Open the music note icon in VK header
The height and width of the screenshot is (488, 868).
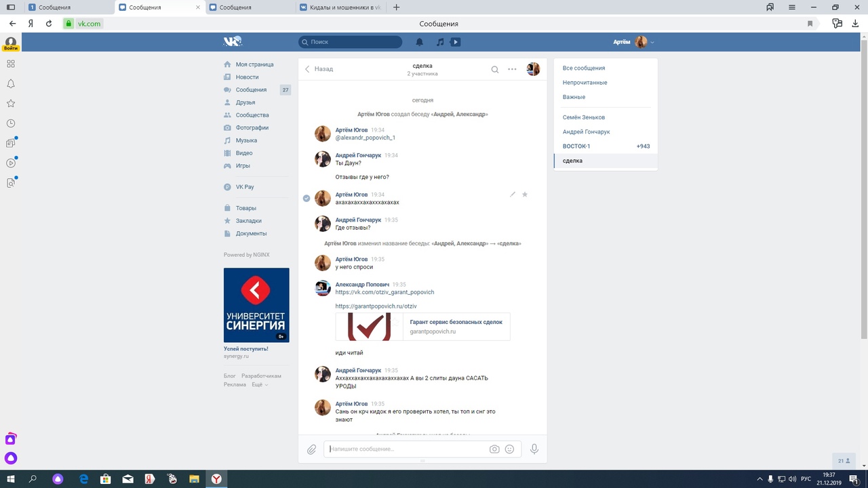(440, 42)
